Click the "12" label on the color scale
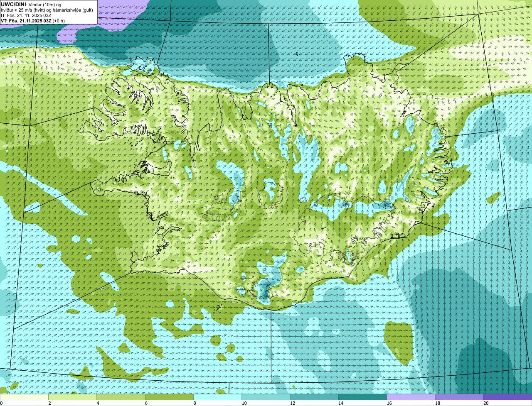Screen dimensions: 532x406 pyautogui.click(x=292, y=403)
